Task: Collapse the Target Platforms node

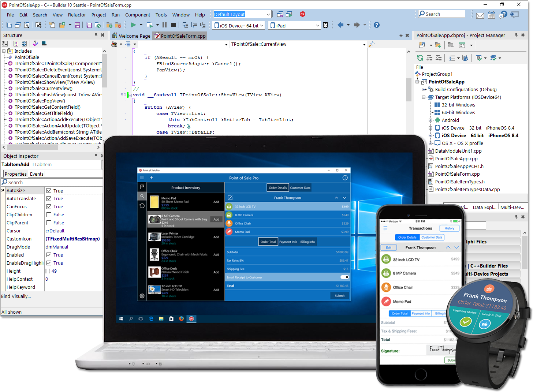Action: [424, 97]
